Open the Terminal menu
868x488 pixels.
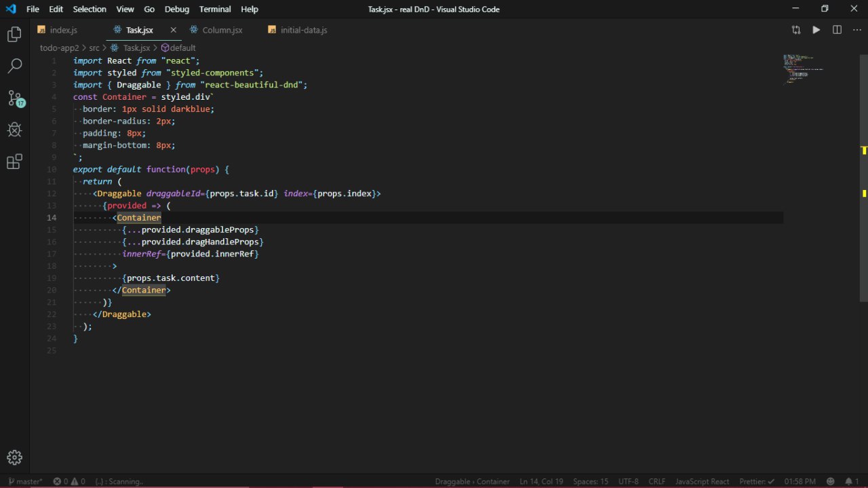coord(215,9)
